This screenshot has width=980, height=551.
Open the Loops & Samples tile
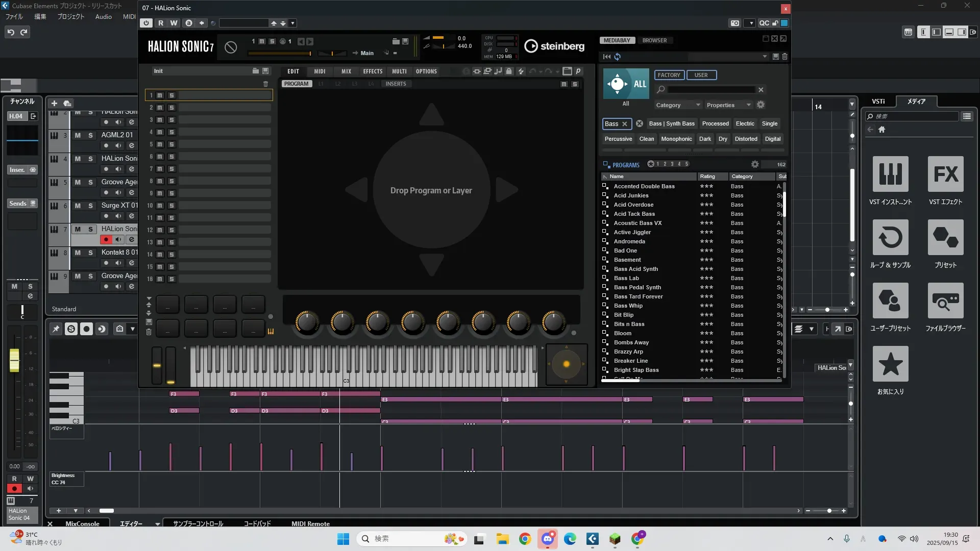point(890,238)
